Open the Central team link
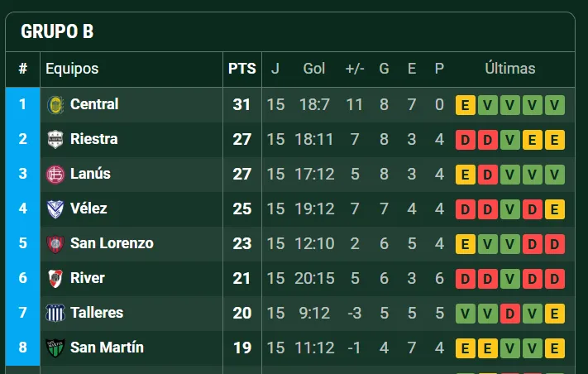 click(x=94, y=104)
